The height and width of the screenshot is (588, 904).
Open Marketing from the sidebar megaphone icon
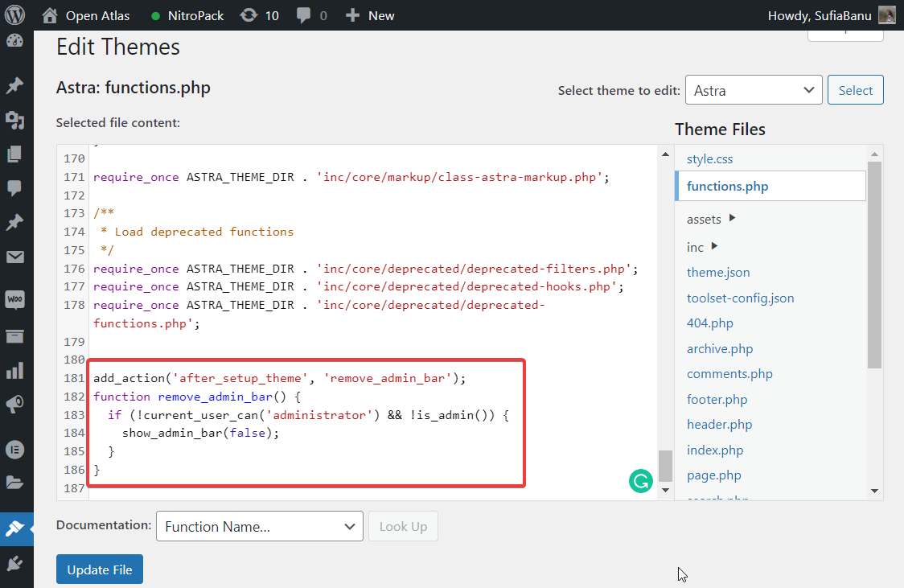[15, 405]
